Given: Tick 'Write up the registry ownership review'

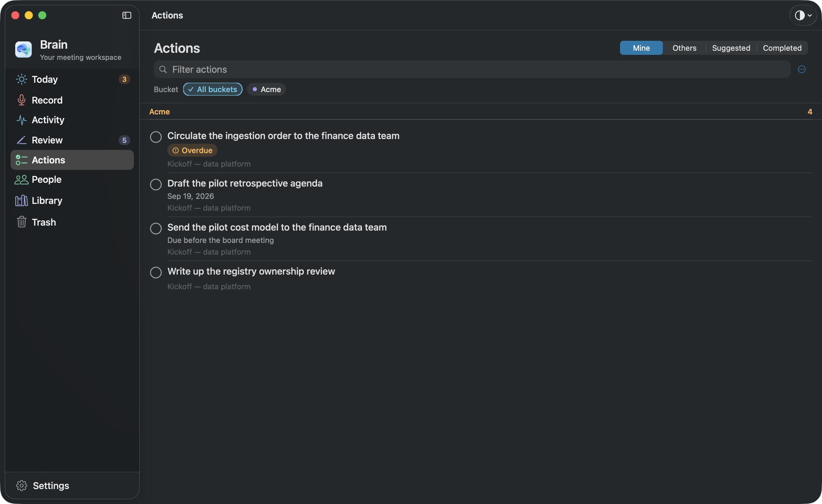Looking at the screenshot, I should click(x=156, y=272).
